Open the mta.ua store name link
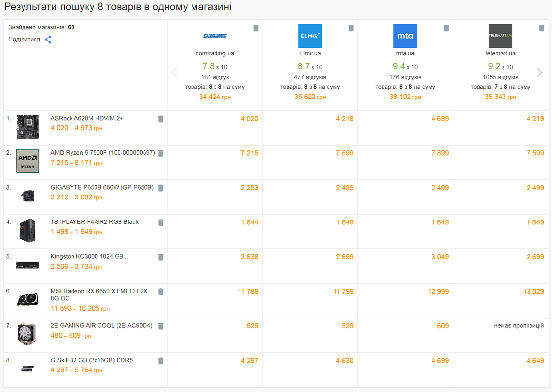 405,53
